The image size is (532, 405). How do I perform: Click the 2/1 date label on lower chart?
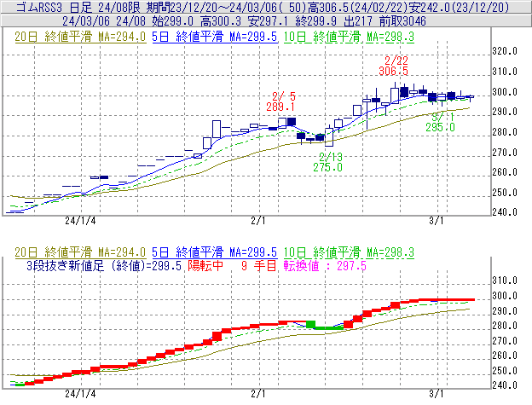258,394
